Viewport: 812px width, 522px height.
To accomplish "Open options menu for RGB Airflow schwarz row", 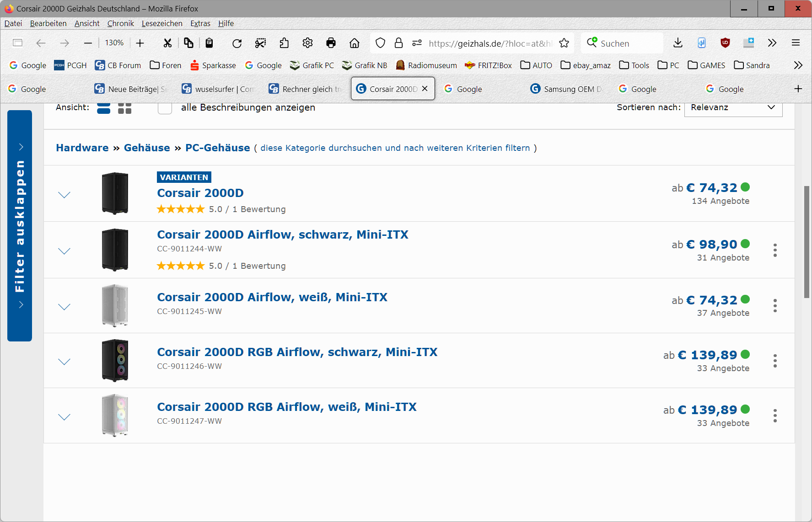I will (775, 361).
